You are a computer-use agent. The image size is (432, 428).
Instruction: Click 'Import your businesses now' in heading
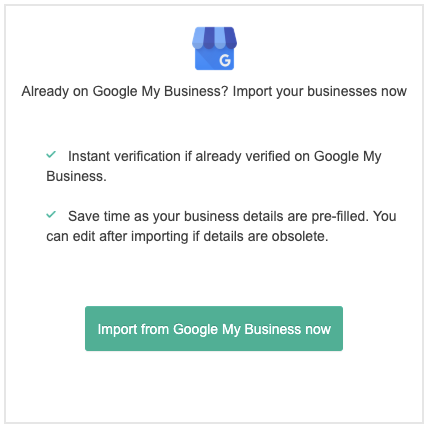click(320, 91)
